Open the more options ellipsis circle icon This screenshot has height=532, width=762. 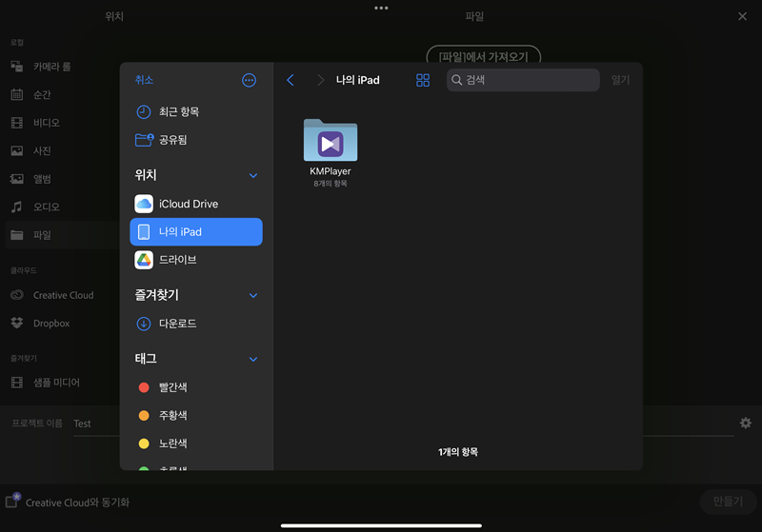pyautogui.click(x=249, y=80)
